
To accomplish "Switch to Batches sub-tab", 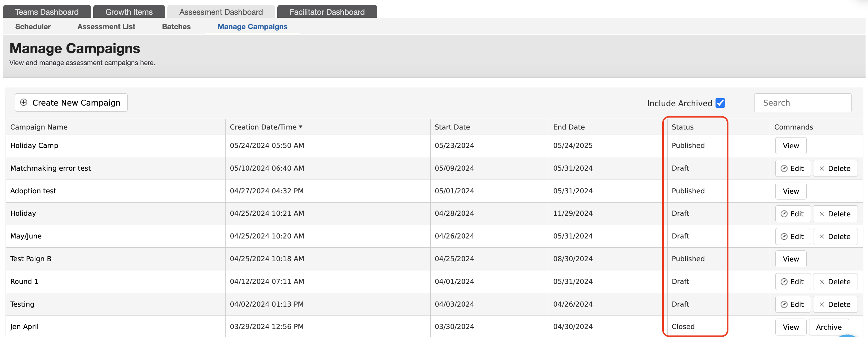I will point(176,27).
